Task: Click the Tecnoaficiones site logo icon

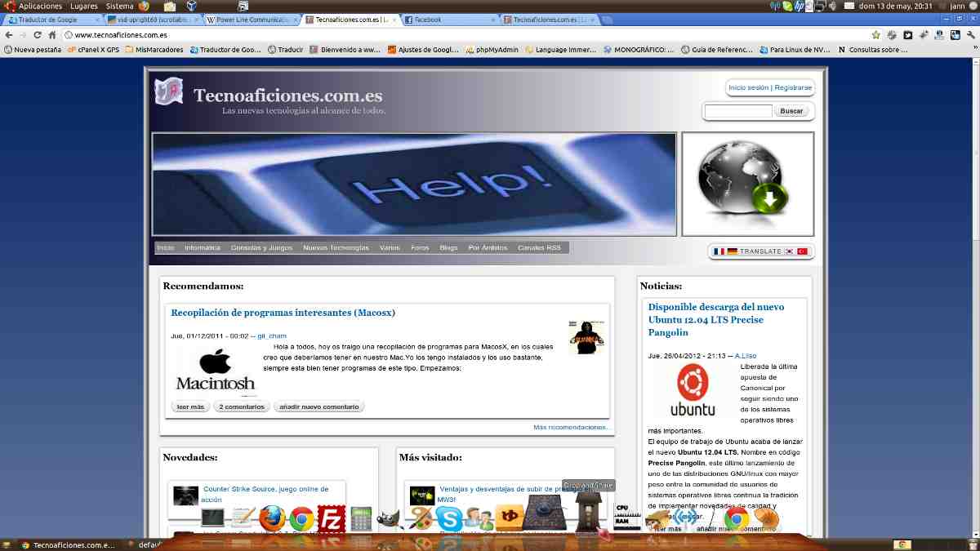Action: tap(169, 91)
